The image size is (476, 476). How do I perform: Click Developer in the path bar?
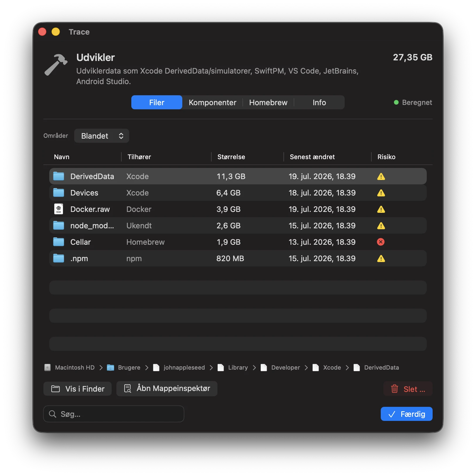point(285,368)
